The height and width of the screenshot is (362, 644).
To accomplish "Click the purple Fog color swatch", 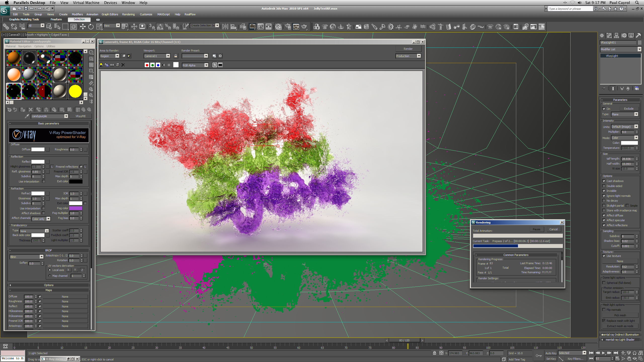I will pos(75,208).
